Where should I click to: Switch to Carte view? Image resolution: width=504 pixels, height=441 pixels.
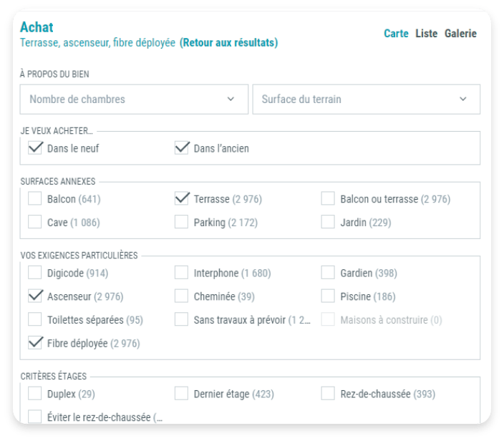tap(396, 34)
